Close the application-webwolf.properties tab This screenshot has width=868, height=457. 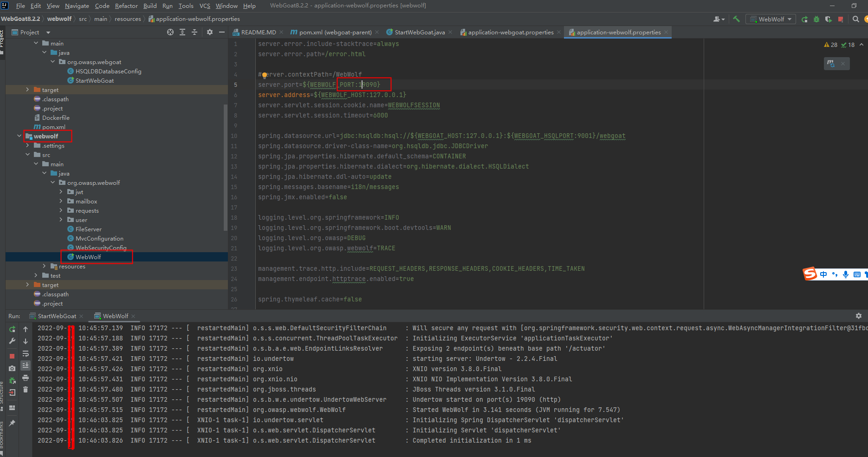[666, 32]
